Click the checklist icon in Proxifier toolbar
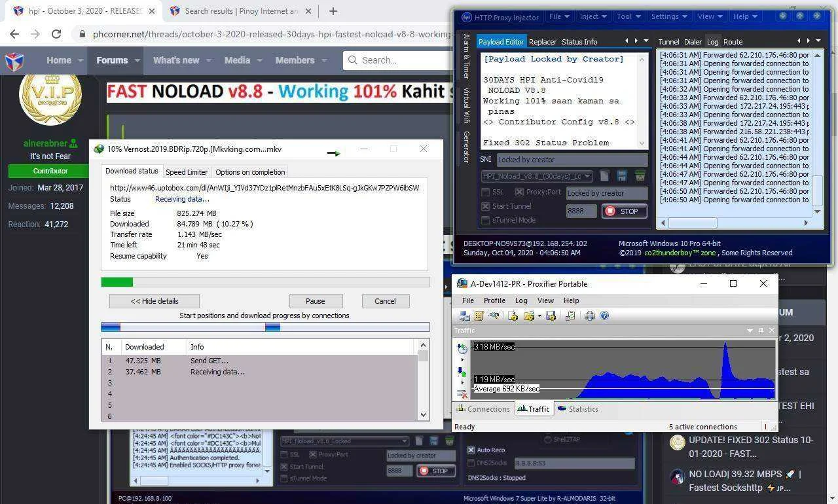 pyautogui.click(x=570, y=315)
